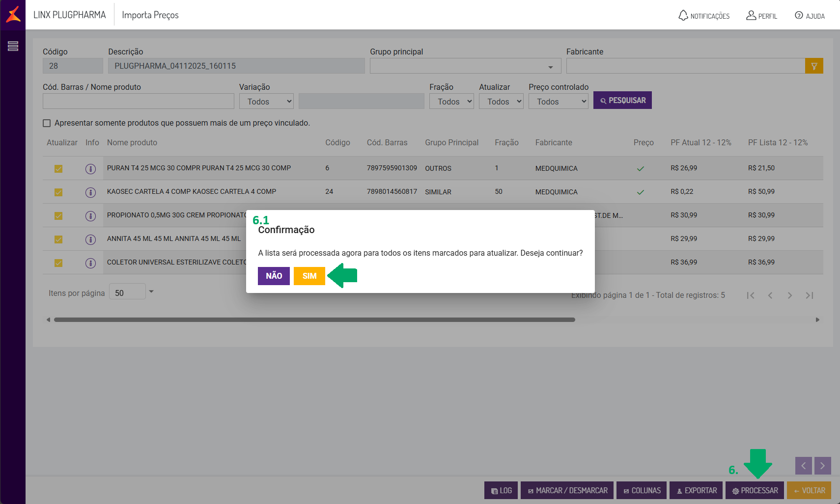Screen dimensions: 840x504
Task: Confirm processing with the SIM button
Action: pyautogui.click(x=309, y=276)
